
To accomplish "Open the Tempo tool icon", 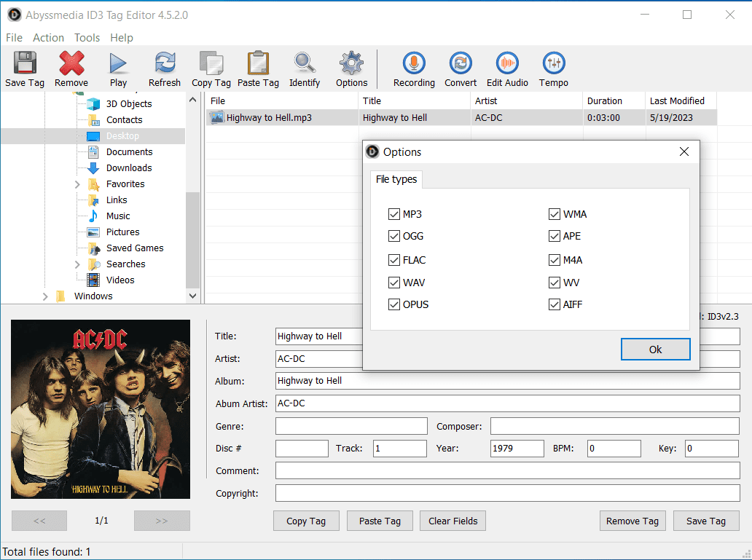I will pyautogui.click(x=554, y=64).
